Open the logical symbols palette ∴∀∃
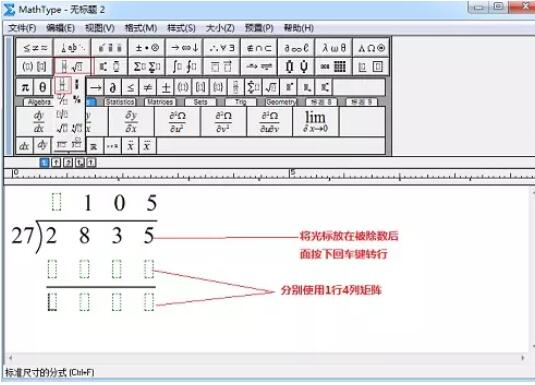The height and width of the screenshot is (385, 535). click(x=222, y=48)
